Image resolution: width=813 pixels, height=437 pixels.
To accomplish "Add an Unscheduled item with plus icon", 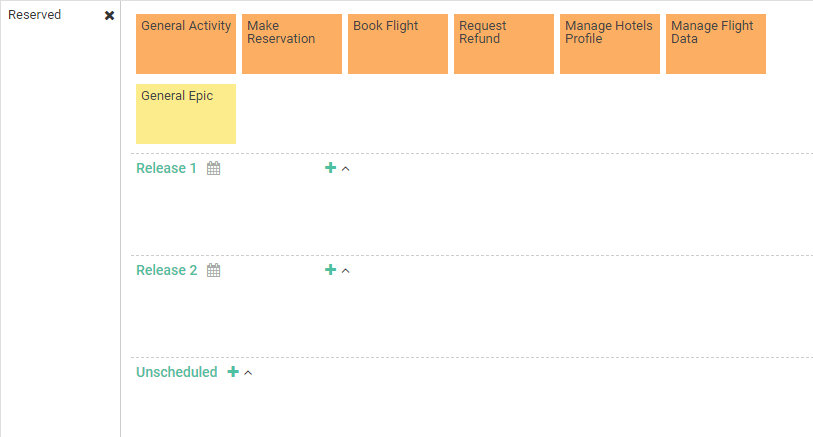I will [233, 372].
